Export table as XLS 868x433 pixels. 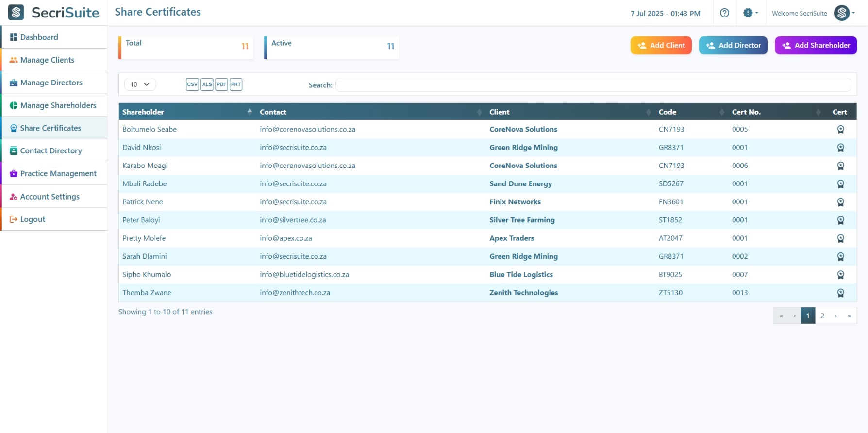207,84
